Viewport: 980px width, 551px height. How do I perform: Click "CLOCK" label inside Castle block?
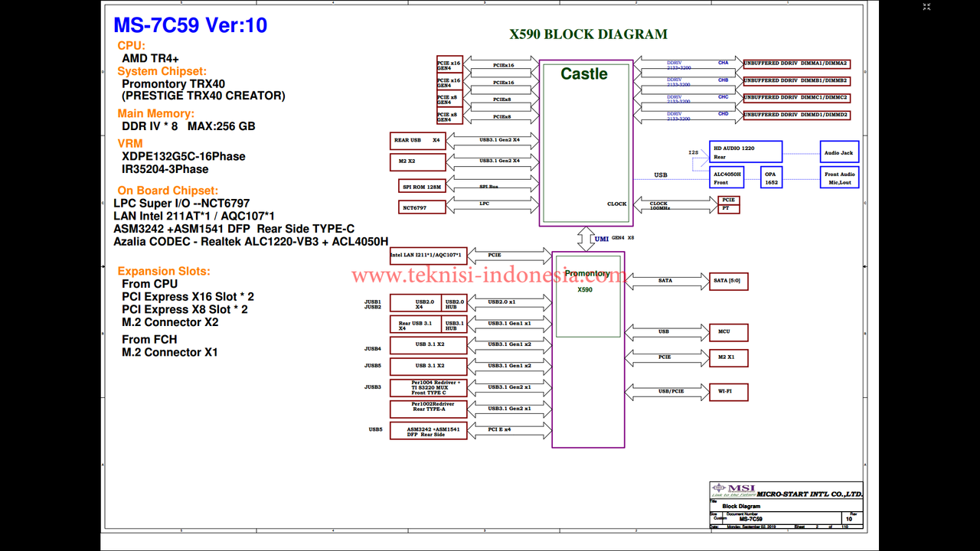616,204
